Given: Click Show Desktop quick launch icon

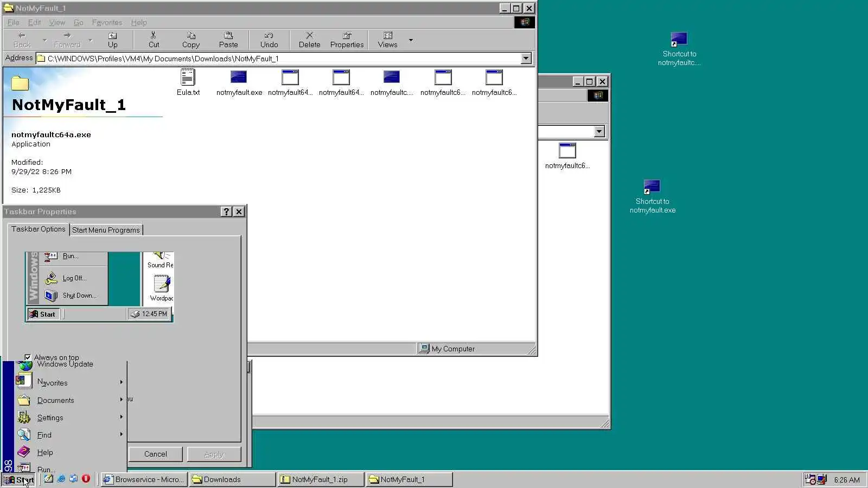Looking at the screenshot, I should [x=49, y=479].
